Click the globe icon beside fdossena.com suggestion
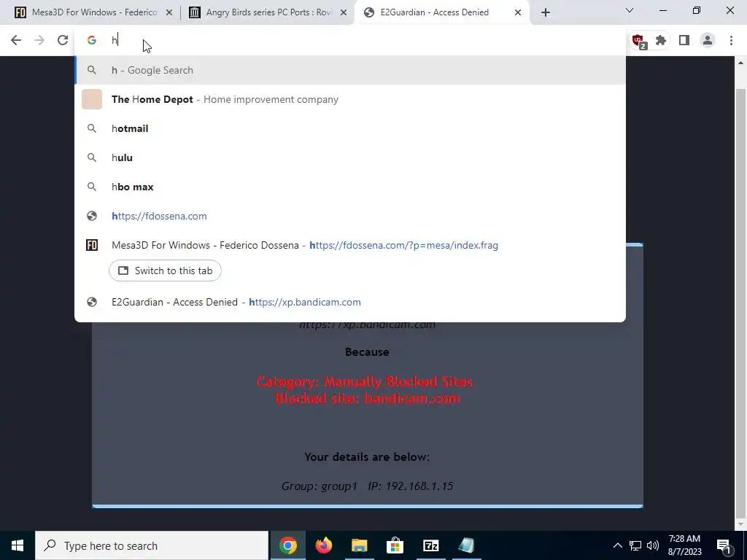 92,216
